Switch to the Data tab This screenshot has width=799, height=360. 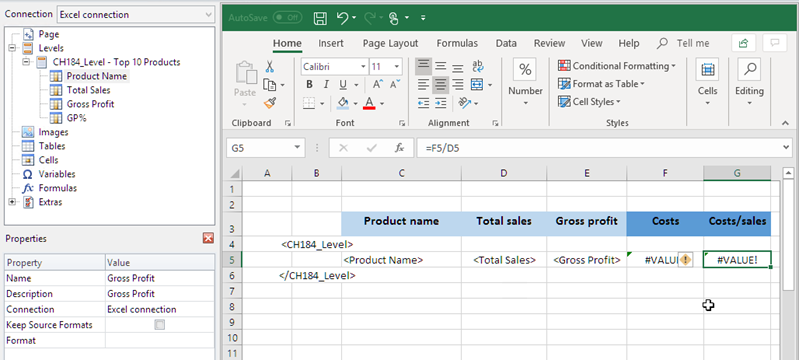[x=506, y=43]
